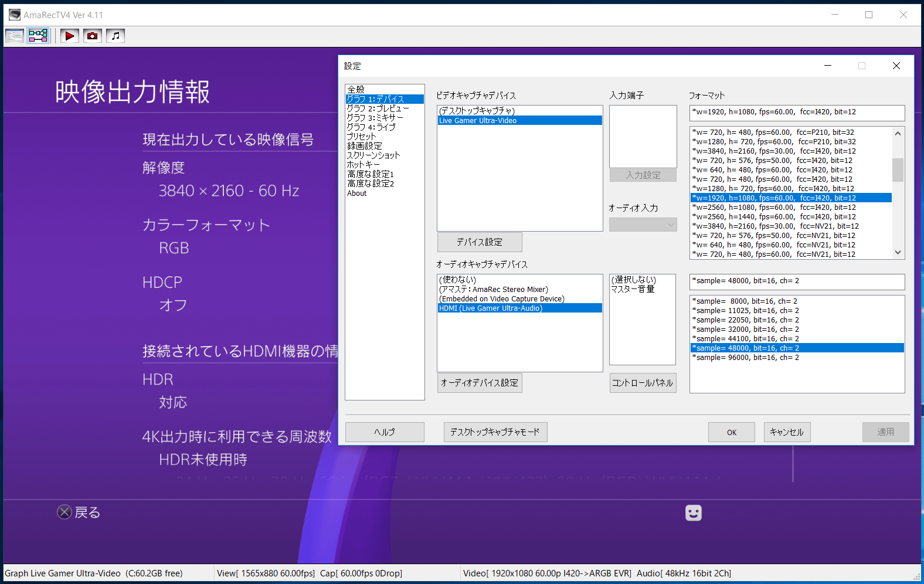Select グラフ 1:デバイス in the settings list
Image resolution: width=924 pixels, height=584 pixels.
coord(385,99)
